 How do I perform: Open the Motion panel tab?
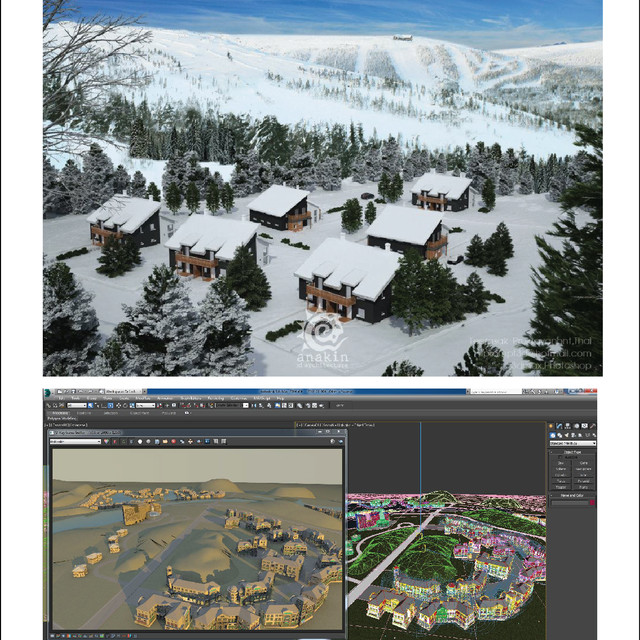pyautogui.click(x=577, y=424)
